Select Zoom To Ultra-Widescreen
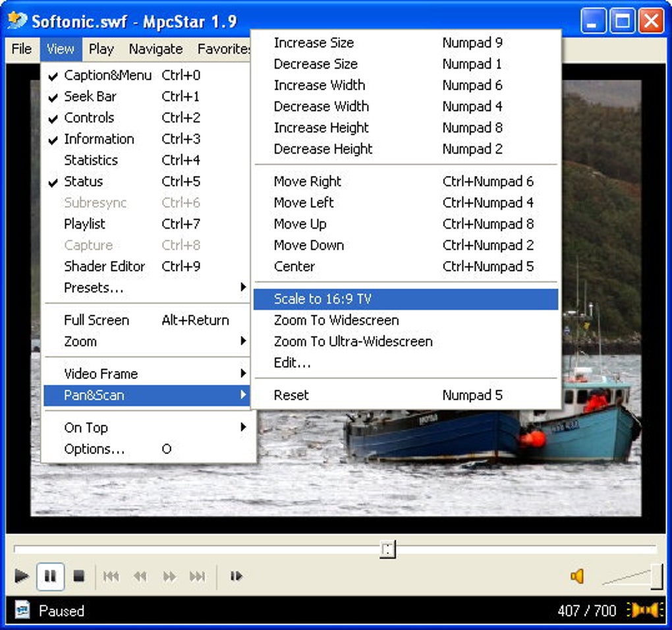The image size is (672, 630). (406, 341)
